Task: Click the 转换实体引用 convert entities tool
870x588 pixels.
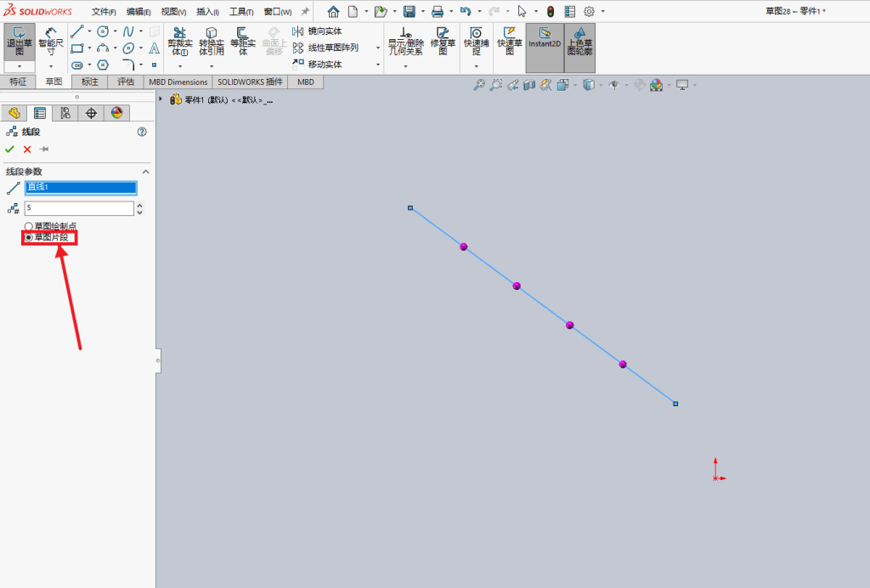Action: tap(212, 41)
